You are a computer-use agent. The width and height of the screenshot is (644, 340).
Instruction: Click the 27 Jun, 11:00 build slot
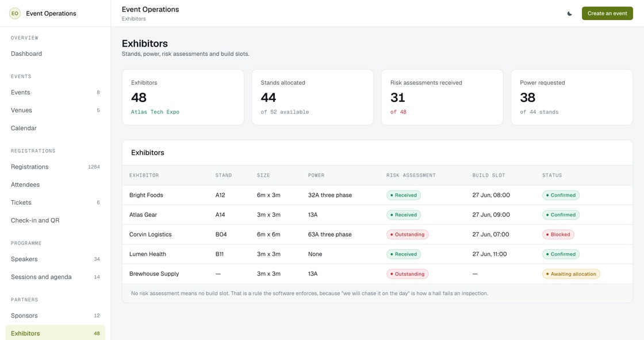[489, 254]
